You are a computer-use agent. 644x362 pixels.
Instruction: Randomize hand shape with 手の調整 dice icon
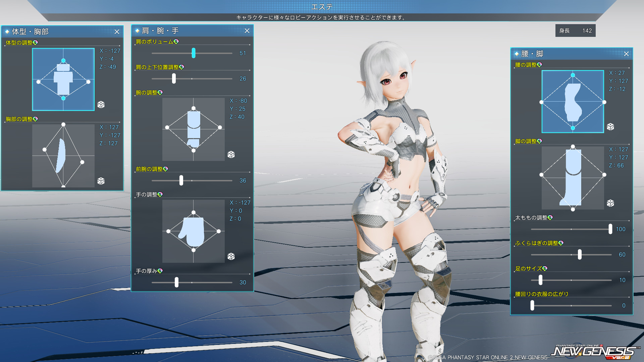[x=231, y=256]
